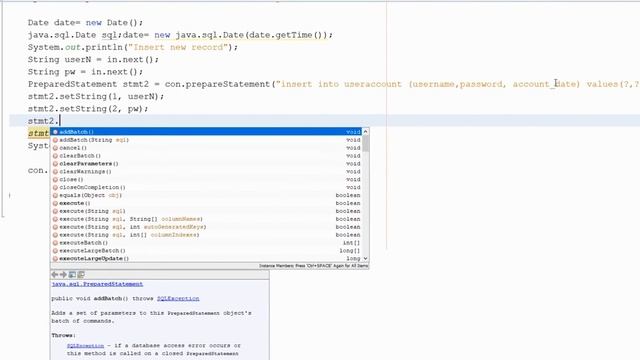Click the Javadoc back arrow icon
640x360 pixels.
tap(55, 275)
